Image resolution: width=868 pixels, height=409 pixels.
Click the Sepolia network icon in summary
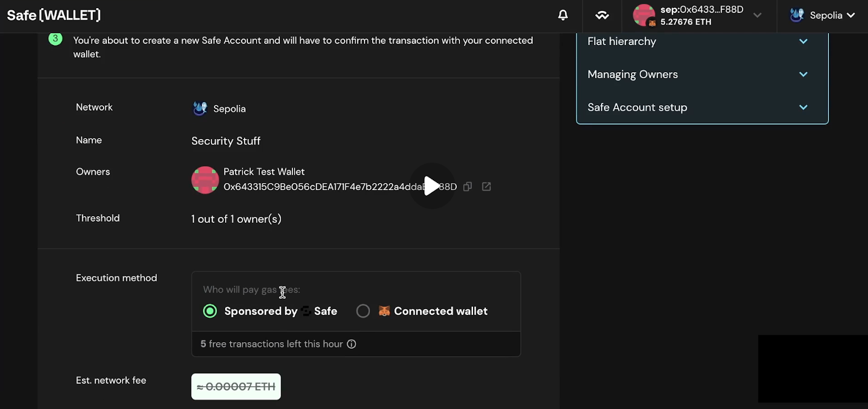click(x=200, y=109)
